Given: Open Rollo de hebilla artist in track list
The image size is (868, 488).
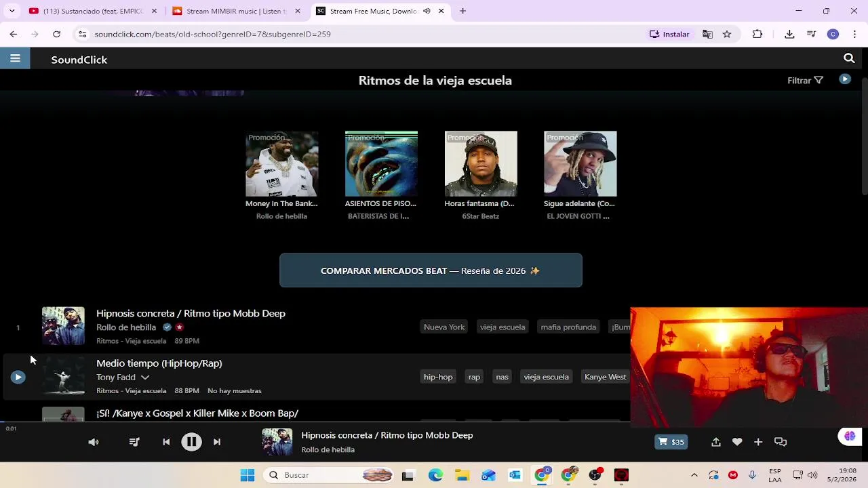Looking at the screenshot, I should (126, 327).
